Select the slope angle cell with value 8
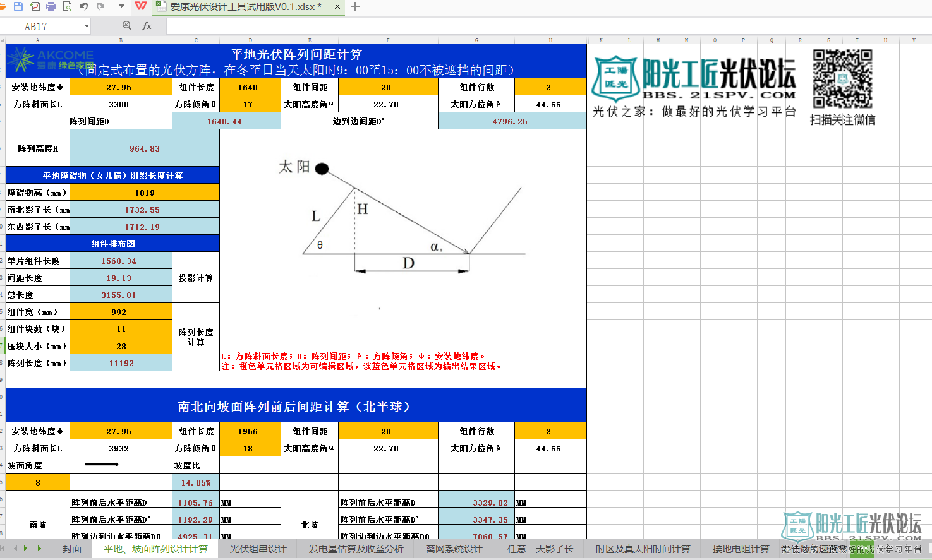Screen dimensions: 932x560 pos(38,482)
